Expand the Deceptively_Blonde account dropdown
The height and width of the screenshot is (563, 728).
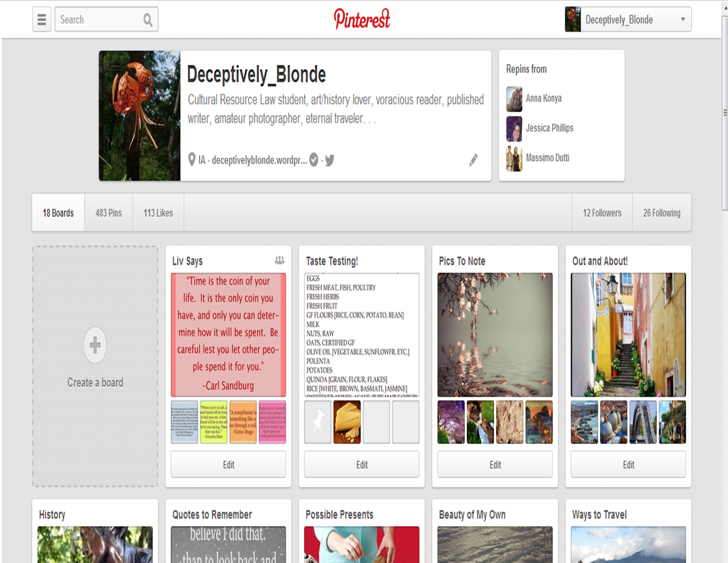[x=683, y=19]
